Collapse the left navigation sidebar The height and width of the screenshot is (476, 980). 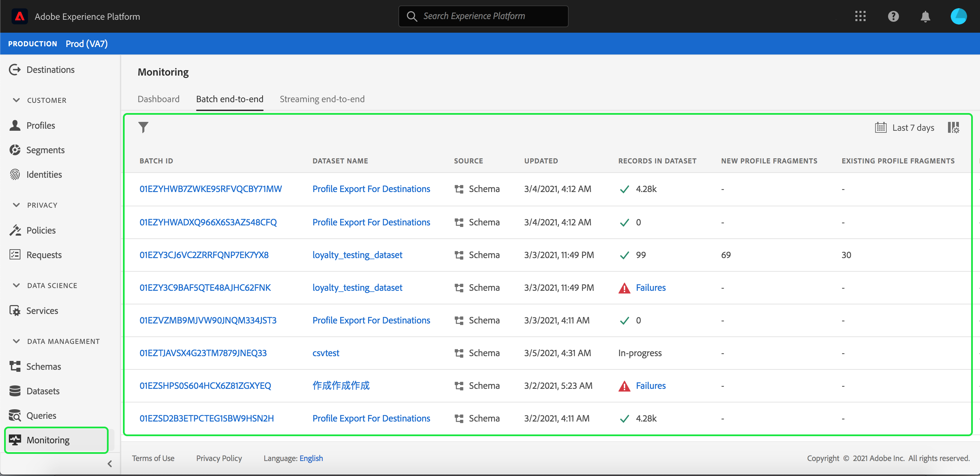click(110, 463)
